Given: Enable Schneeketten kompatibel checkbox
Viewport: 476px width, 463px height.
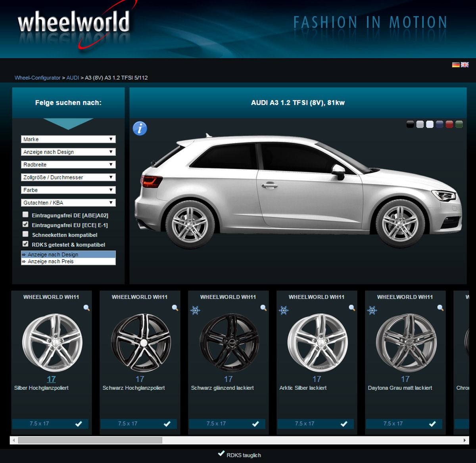Looking at the screenshot, I should pyautogui.click(x=25, y=234).
